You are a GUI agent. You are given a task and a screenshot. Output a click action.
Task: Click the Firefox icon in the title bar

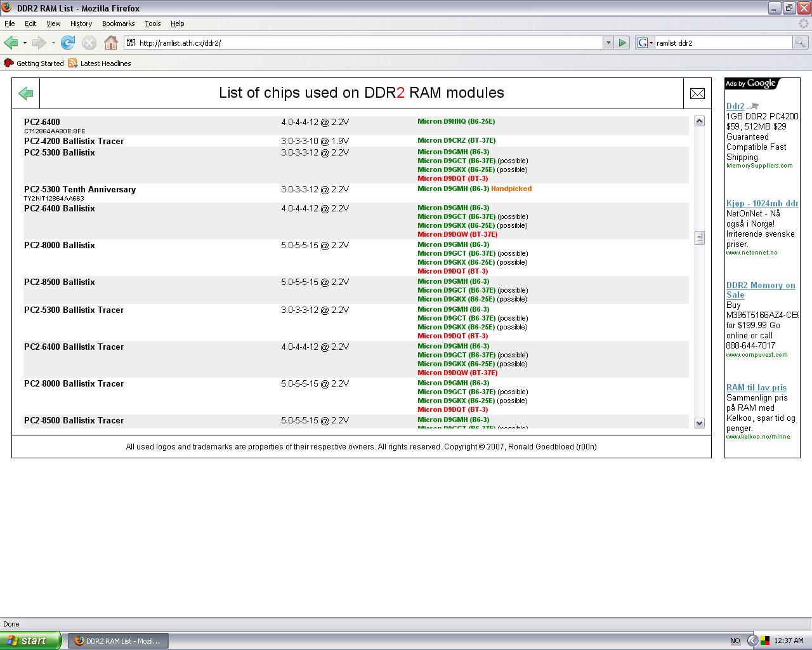tap(7, 8)
